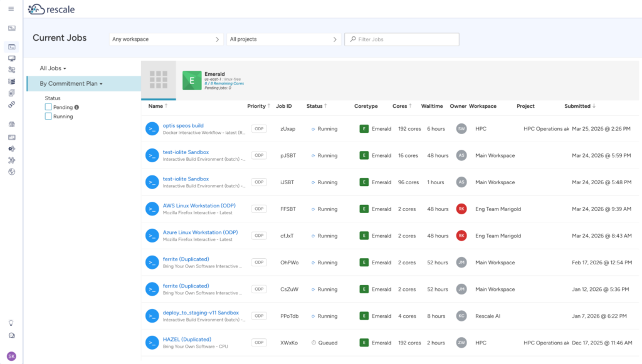Screen dimensions: 642x364
Task: Select By Commitment Plan menu item
Action: pos(71,83)
